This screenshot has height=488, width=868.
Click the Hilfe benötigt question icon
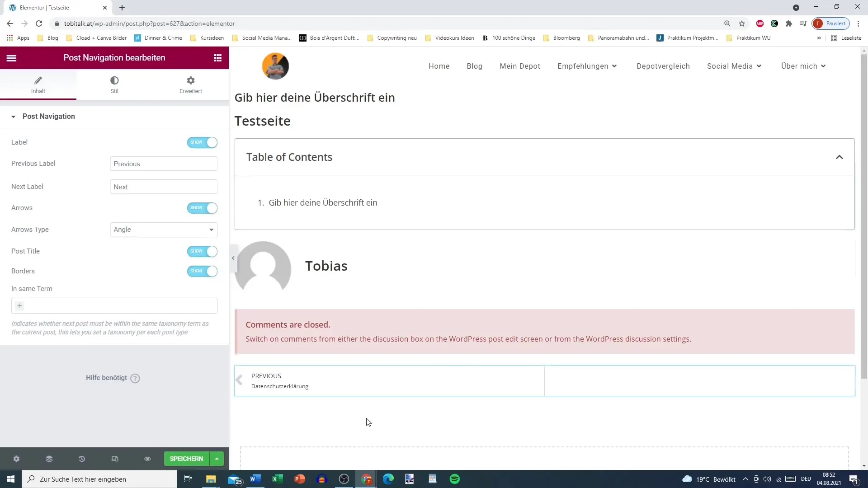(135, 378)
